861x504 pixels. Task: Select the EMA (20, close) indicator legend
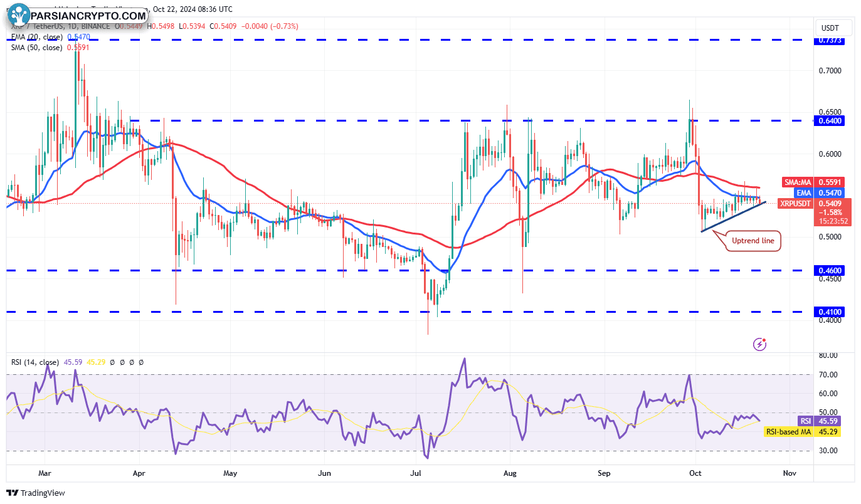click(x=36, y=37)
